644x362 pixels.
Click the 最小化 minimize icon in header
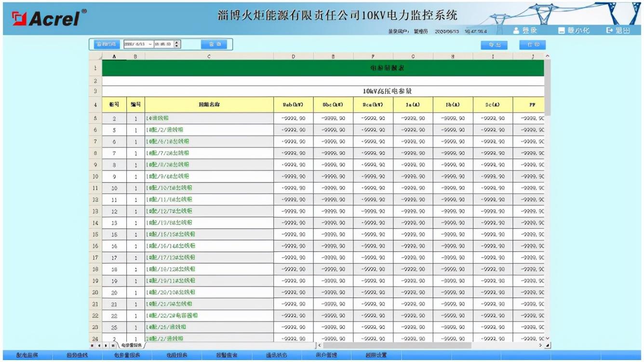point(561,31)
